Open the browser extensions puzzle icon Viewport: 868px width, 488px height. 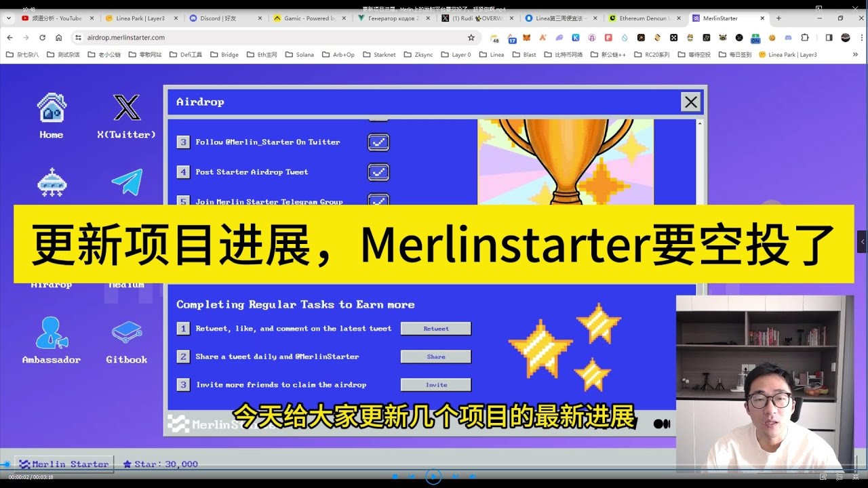(805, 37)
